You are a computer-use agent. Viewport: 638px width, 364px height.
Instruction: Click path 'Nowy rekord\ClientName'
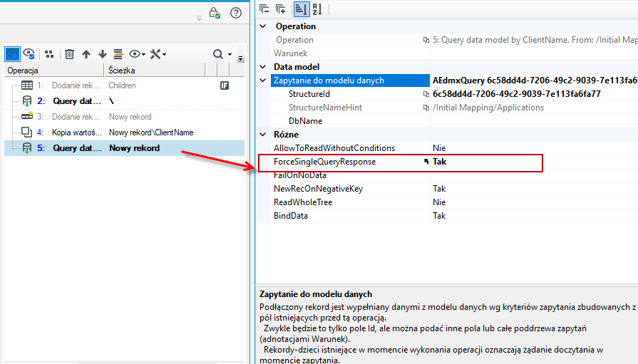point(151,132)
